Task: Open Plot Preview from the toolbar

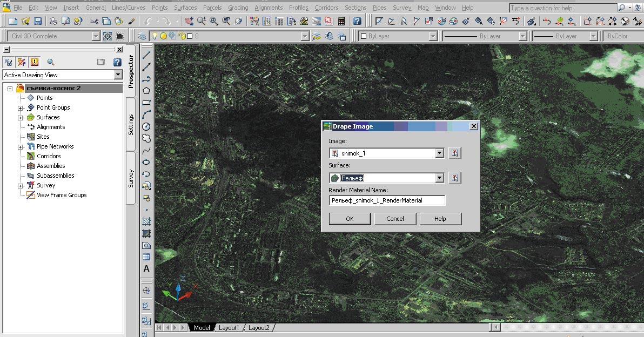Action: pyautogui.click(x=66, y=21)
